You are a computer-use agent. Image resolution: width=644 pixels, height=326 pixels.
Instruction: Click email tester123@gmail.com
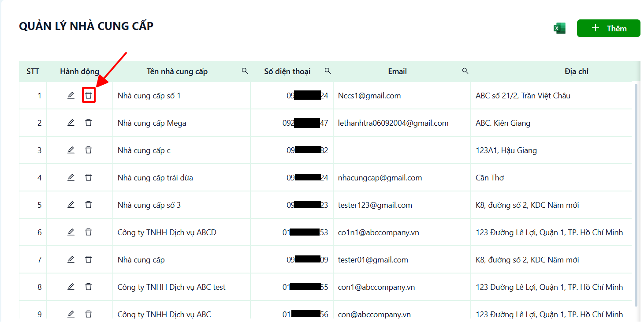click(375, 205)
